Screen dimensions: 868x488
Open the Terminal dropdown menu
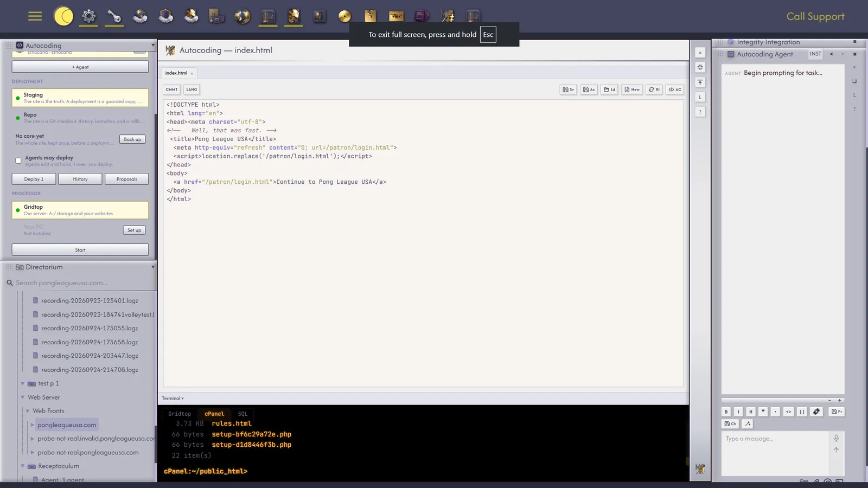173,398
